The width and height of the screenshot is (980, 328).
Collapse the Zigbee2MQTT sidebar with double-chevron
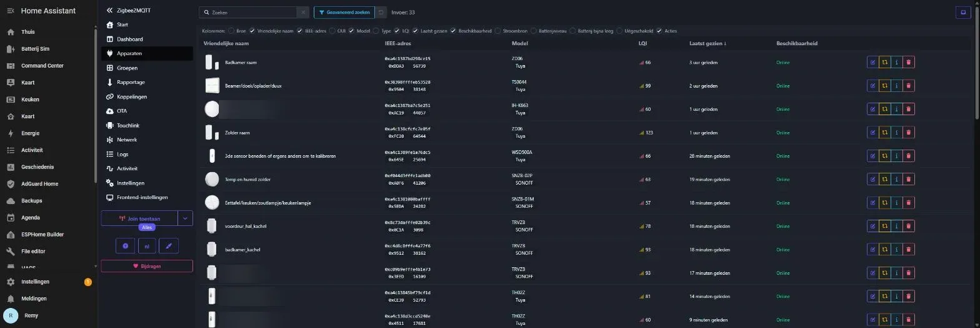coord(110,10)
